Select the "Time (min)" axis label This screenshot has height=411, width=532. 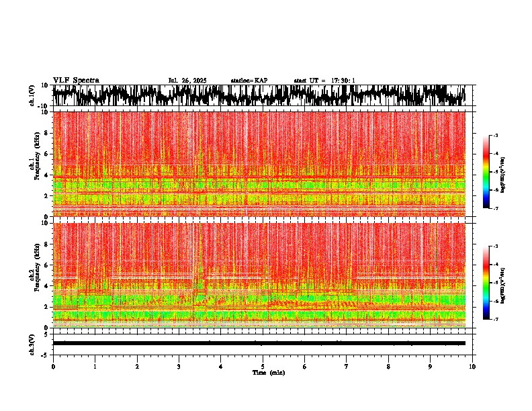tap(269, 373)
